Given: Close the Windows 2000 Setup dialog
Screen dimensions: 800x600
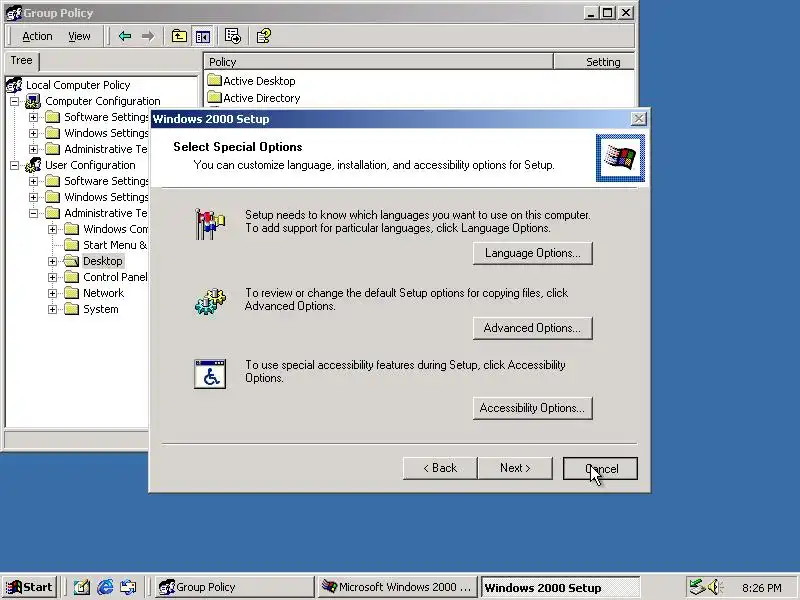Looking at the screenshot, I should pos(638,119).
